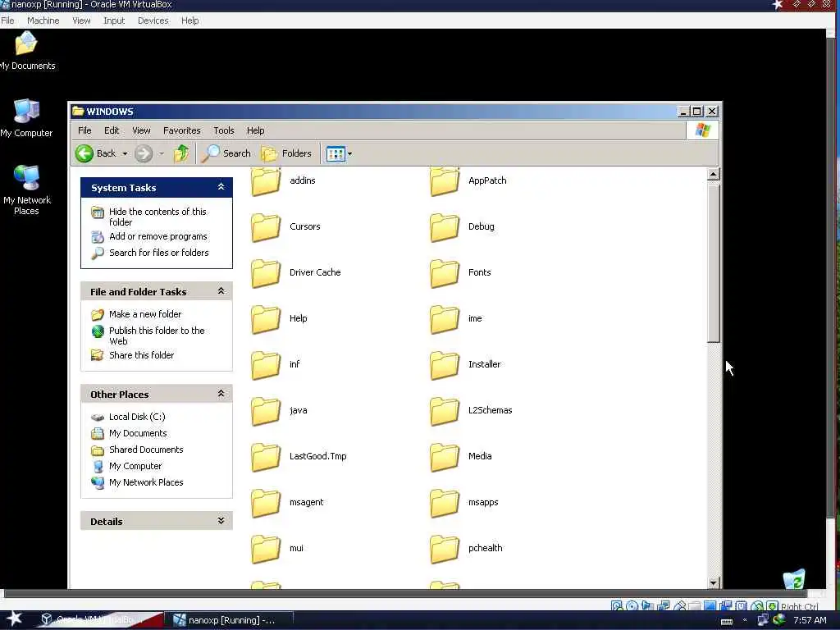Click Make a new folder link

145,314
